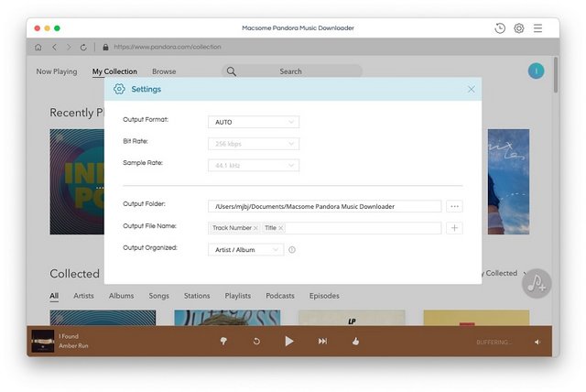Filter collection by Albums
Viewport: 586px width, 392px height.
[x=121, y=296]
